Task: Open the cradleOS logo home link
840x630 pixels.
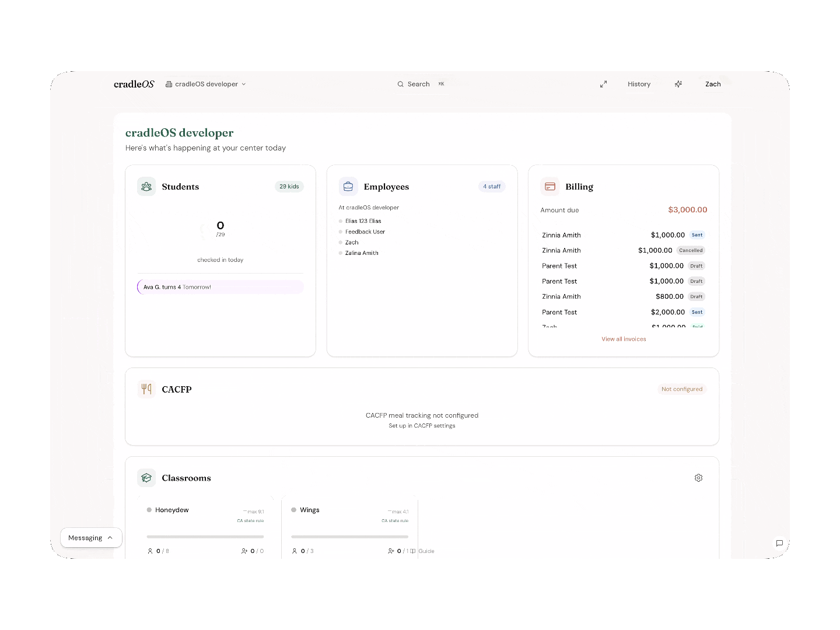Action: pos(134,84)
